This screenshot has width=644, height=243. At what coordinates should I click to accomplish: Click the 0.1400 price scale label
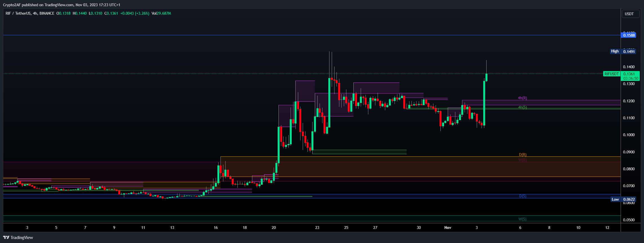point(629,67)
